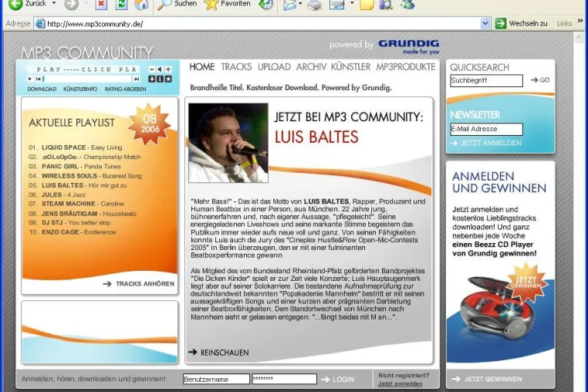Seek within the player progress bar

[x=87, y=79]
